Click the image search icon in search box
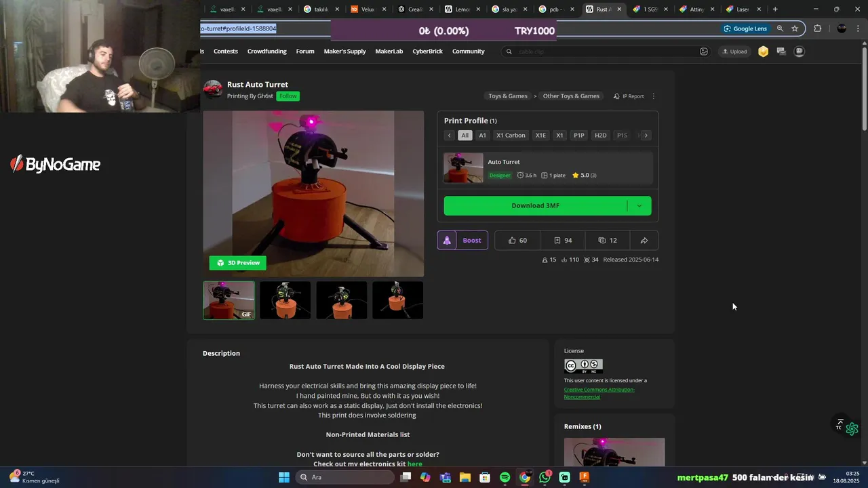Screen dimensions: 868x488 pos(704,52)
